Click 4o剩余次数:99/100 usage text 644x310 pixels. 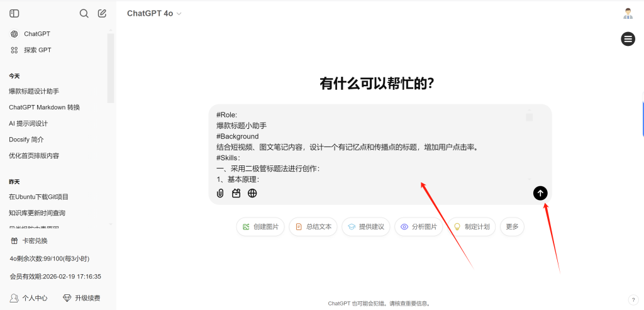pos(50,258)
